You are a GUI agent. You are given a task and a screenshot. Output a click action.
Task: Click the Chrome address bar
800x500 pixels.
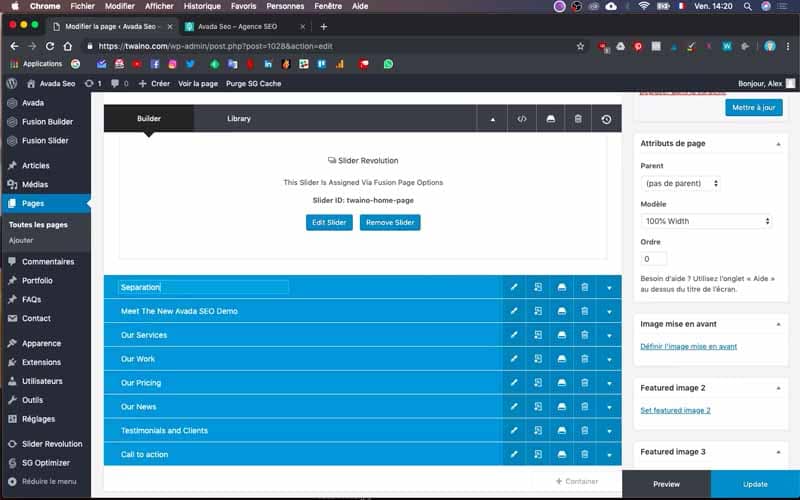(x=327, y=46)
